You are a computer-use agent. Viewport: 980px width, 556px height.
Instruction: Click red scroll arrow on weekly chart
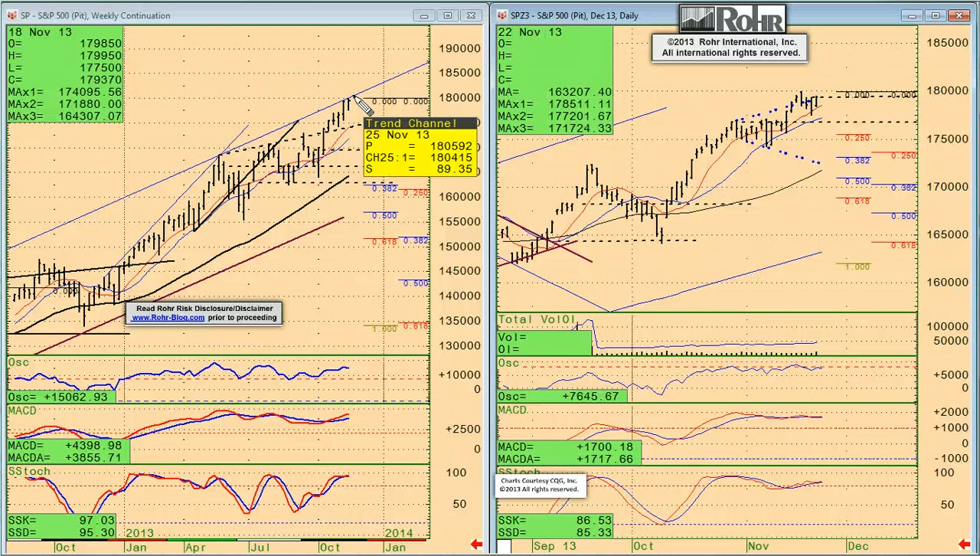pos(476,545)
